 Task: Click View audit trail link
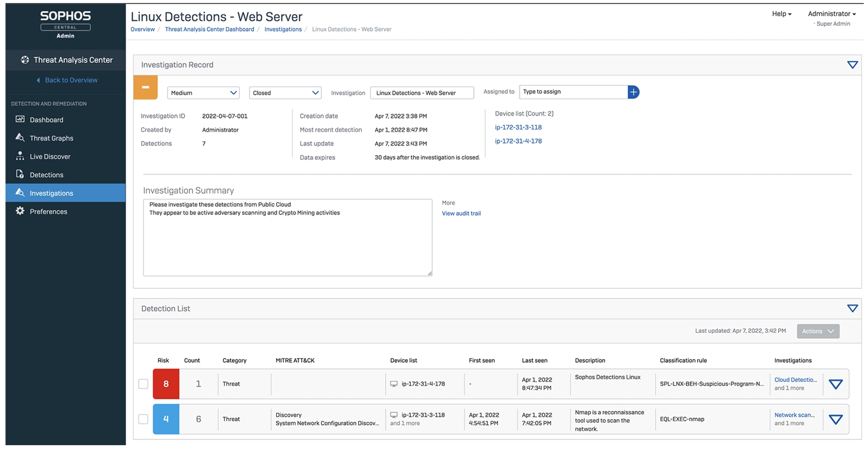(x=461, y=214)
